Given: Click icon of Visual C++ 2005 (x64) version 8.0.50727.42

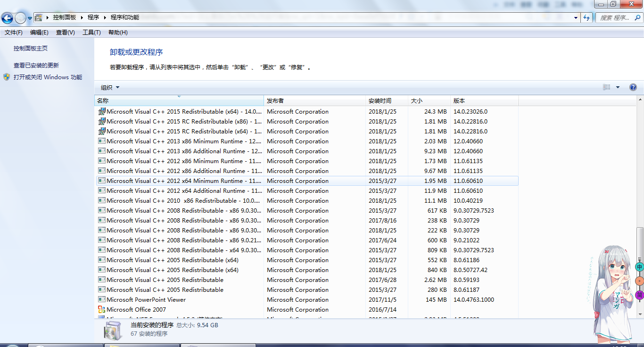Looking at the screenshot, I should tap(102, 270).
